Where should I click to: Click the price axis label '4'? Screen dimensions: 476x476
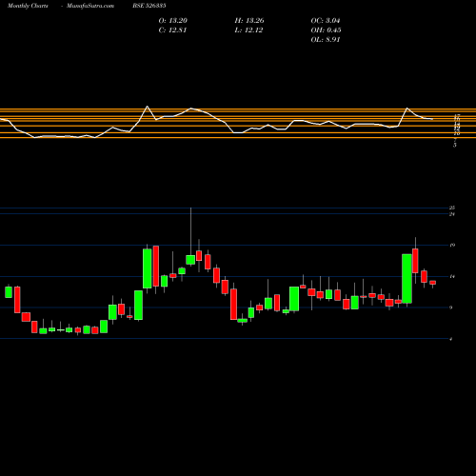(x=451, y=339)
